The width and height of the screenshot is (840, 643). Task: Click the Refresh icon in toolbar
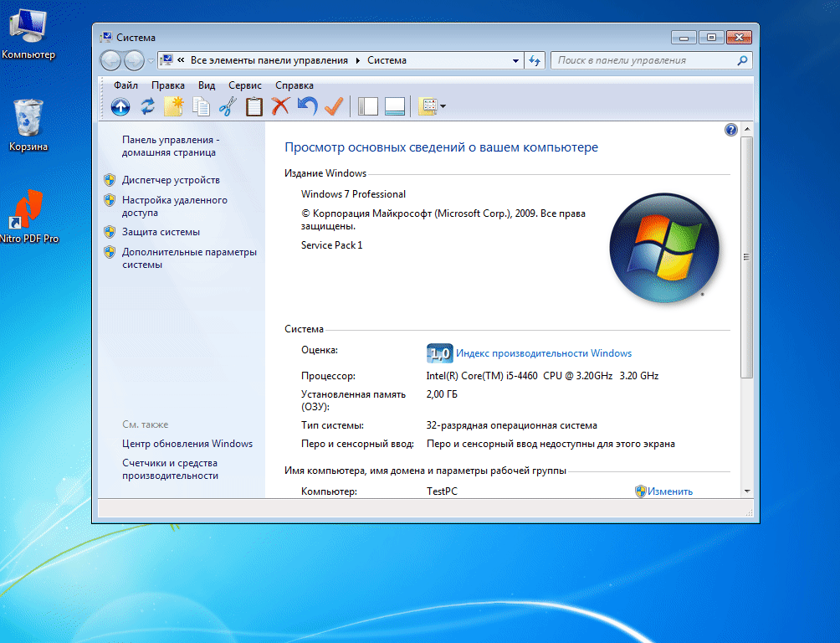(x=147, y=106)
